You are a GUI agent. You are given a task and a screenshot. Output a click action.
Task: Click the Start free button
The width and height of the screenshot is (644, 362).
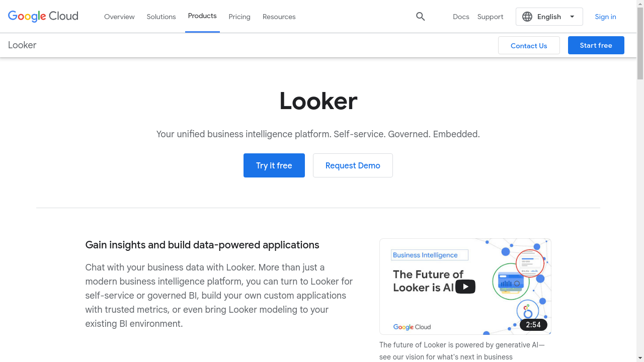pos(596,45)
